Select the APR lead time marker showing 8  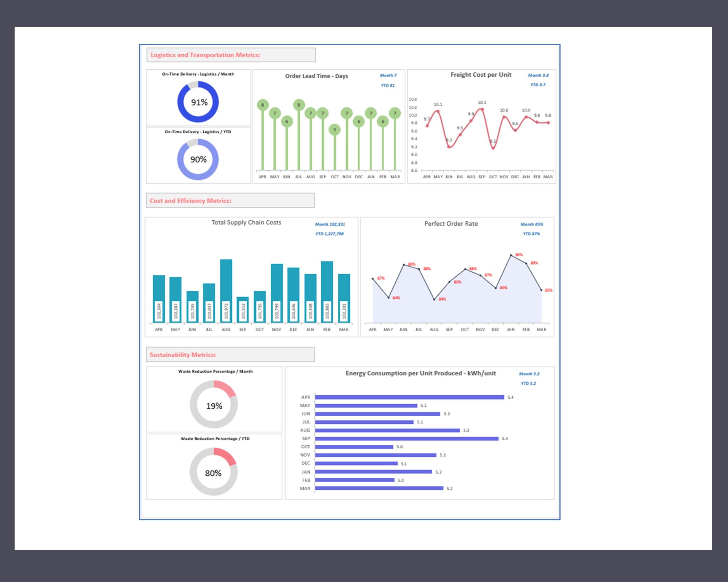[x=263, y=105]
